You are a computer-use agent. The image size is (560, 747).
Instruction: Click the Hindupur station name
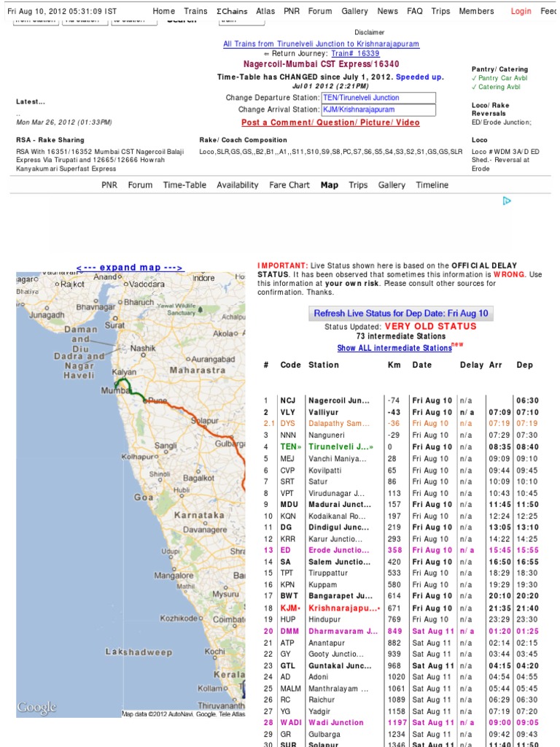[x=324, y=619]
